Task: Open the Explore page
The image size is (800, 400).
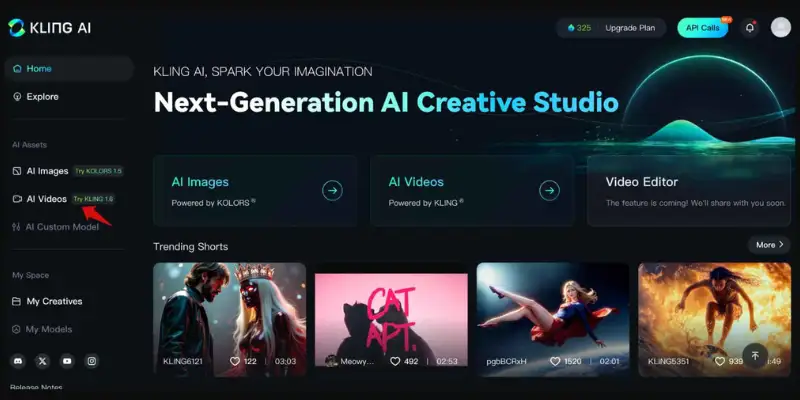Action: (x=42, y=96)
